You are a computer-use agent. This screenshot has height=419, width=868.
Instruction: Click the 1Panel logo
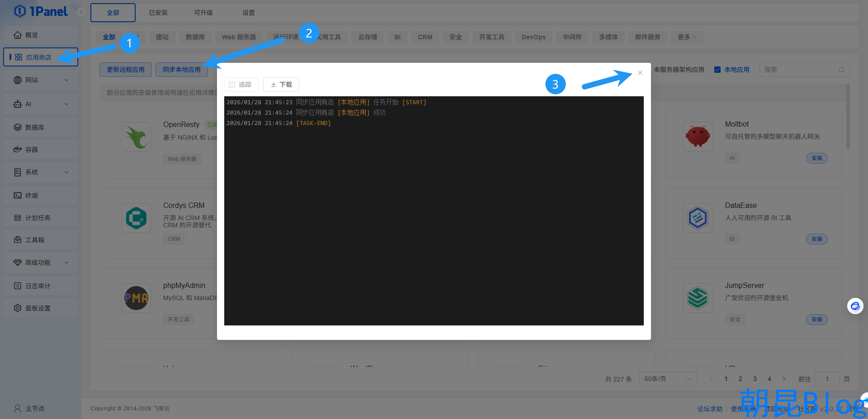click(41, 11)
